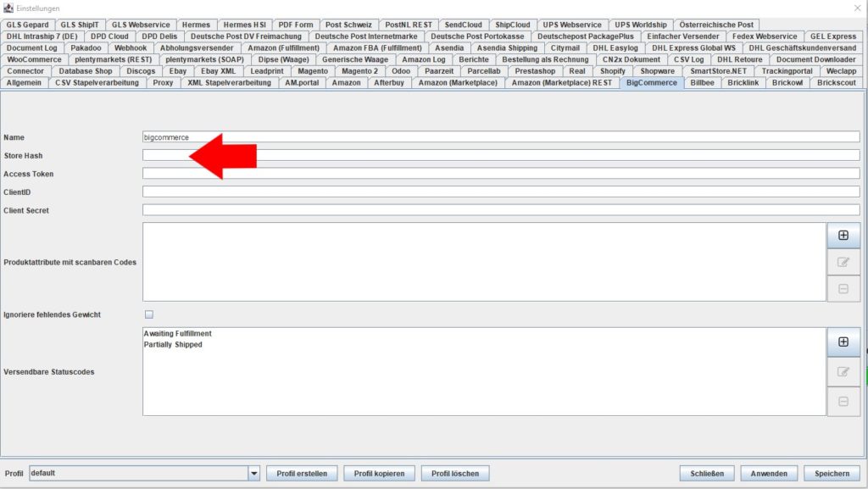Select the Pakadoo tab
868x489 pixels.
86,48
